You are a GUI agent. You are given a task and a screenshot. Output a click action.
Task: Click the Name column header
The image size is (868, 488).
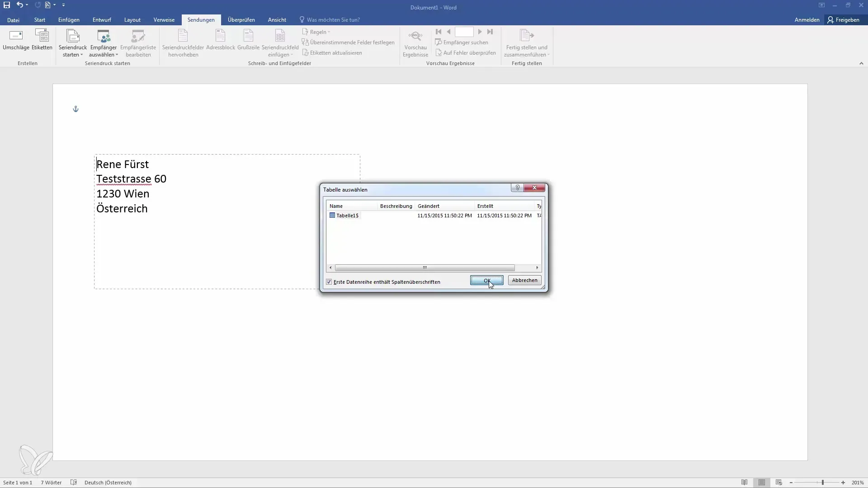click(x=352, y=206)
